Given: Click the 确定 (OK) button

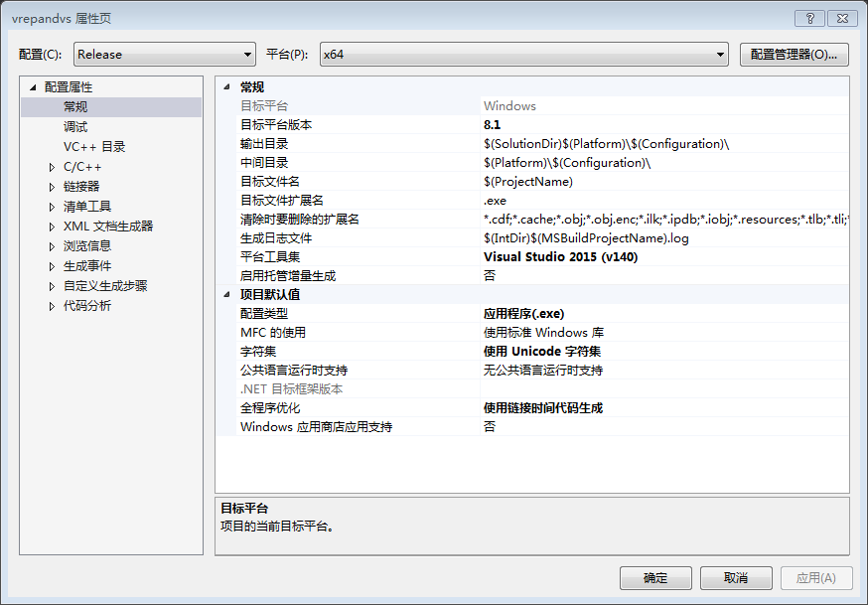Looking at the screenshot, I should coord(656,577).
